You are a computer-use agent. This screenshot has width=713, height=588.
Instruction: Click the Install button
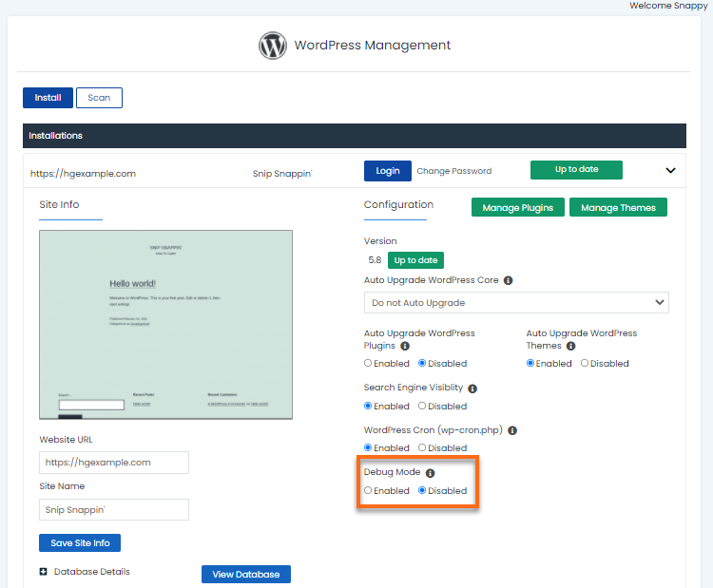click(x=48, y=98)
